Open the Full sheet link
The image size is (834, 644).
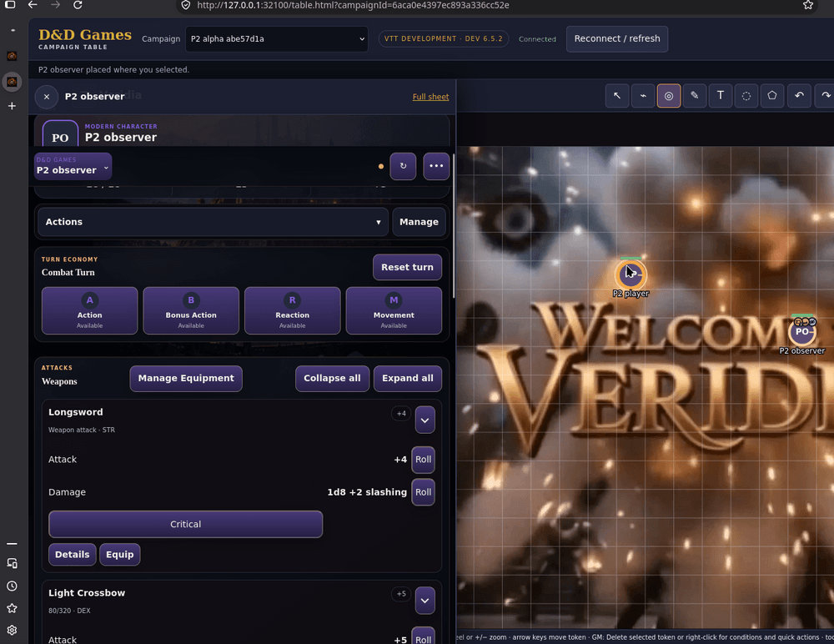[x=430, y=97]
